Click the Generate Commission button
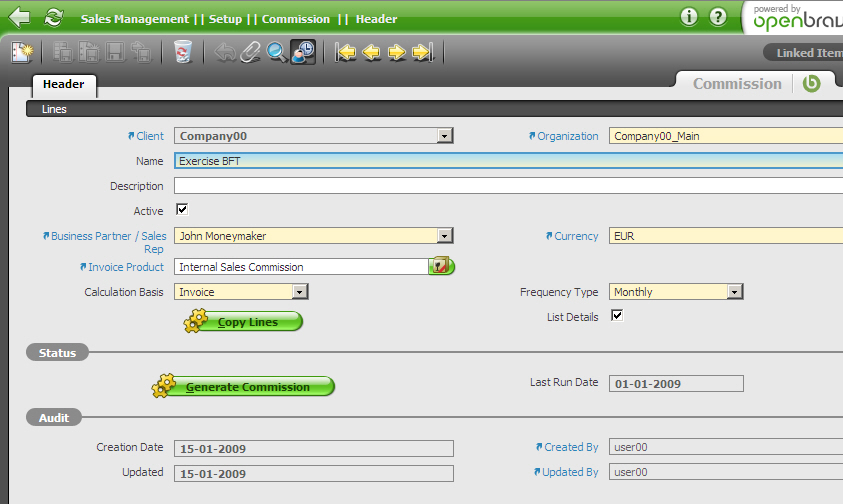Image resolution: width=843 pixels, height=504 pixels. coord(245,387)
